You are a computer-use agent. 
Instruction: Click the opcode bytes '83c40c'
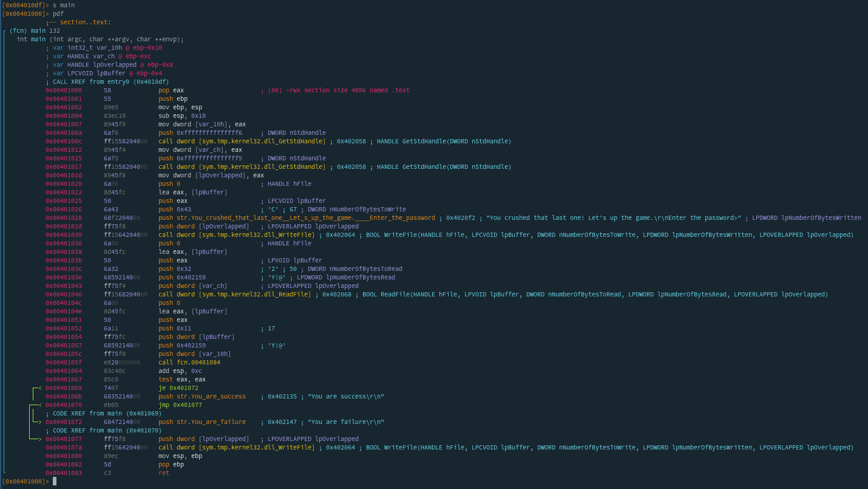coord(115,371)
